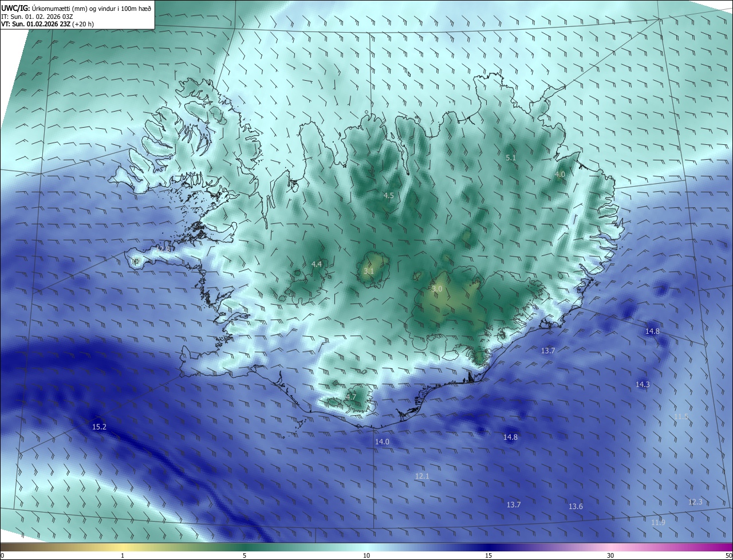
Task: Click the 12.8 value on the western peninsula
Action: pyautogui.click(x=164, y=250)
